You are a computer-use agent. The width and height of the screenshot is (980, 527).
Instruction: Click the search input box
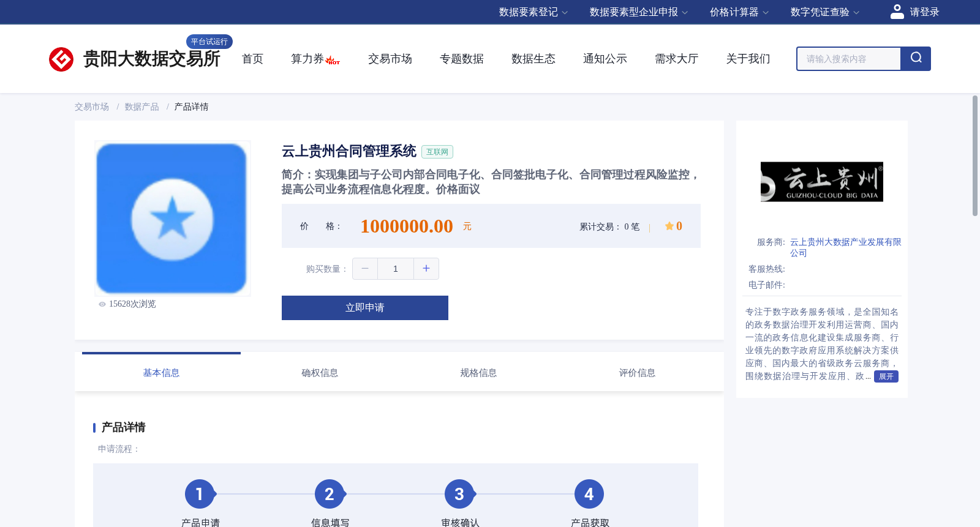click(849, 59)
